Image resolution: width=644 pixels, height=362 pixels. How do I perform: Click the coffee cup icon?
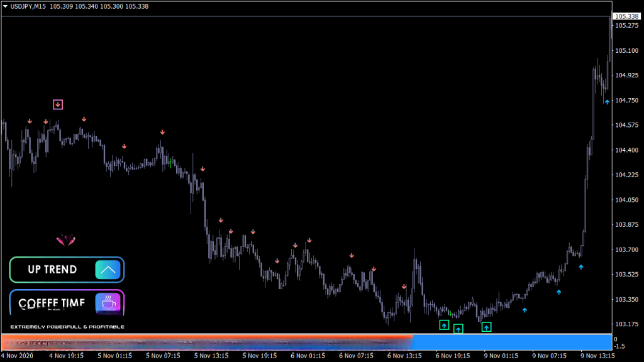(108, 302)
